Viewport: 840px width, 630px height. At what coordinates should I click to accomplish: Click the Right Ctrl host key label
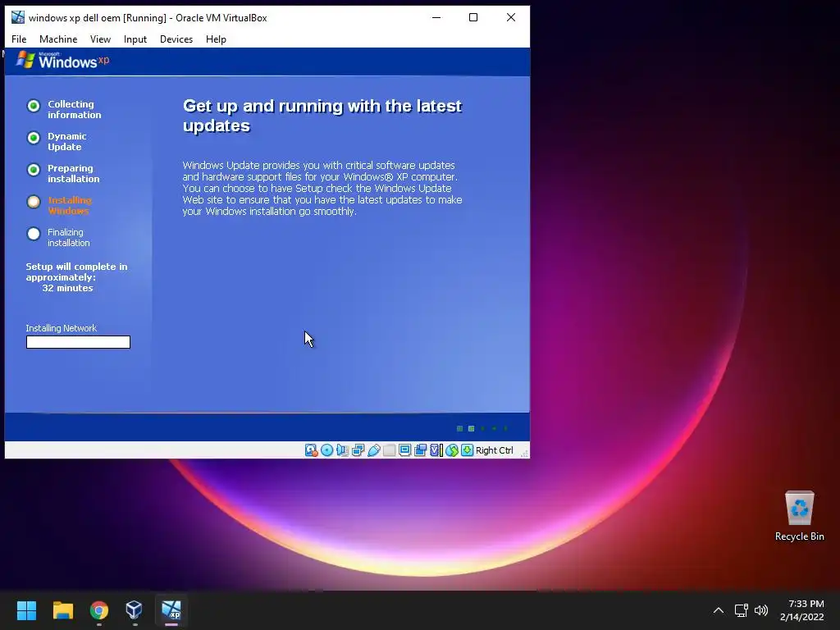click(x=495, y=450)
